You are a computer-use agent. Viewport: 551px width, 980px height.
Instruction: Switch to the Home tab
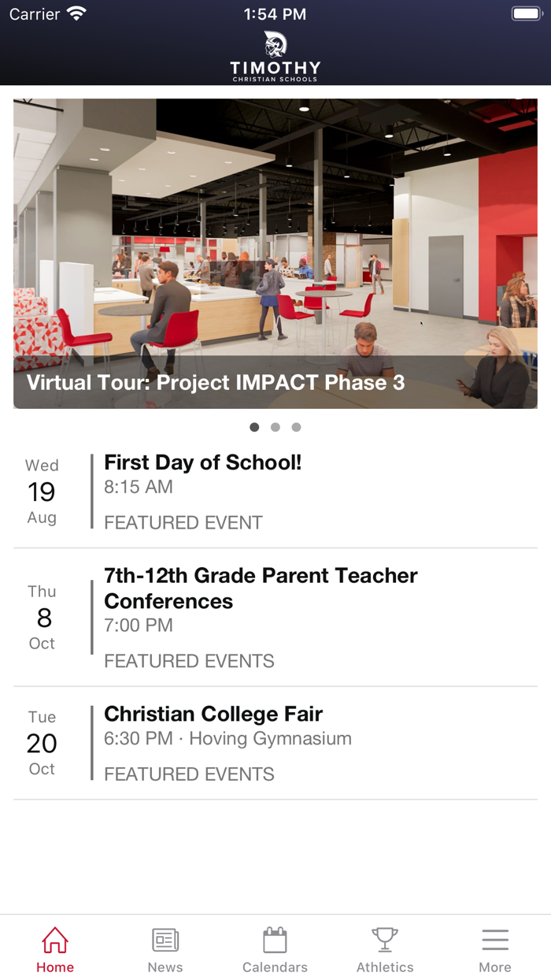54,948
